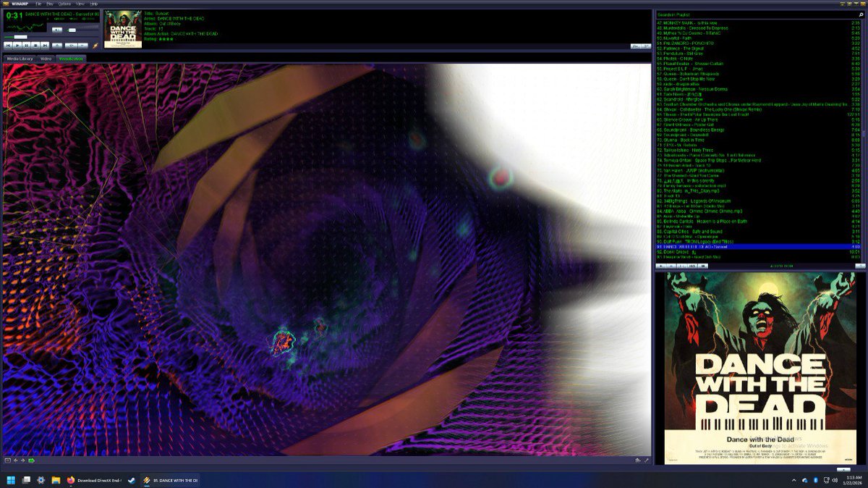
Task: Open the playlist MISC button menu
Action: (x=692, y=266)
